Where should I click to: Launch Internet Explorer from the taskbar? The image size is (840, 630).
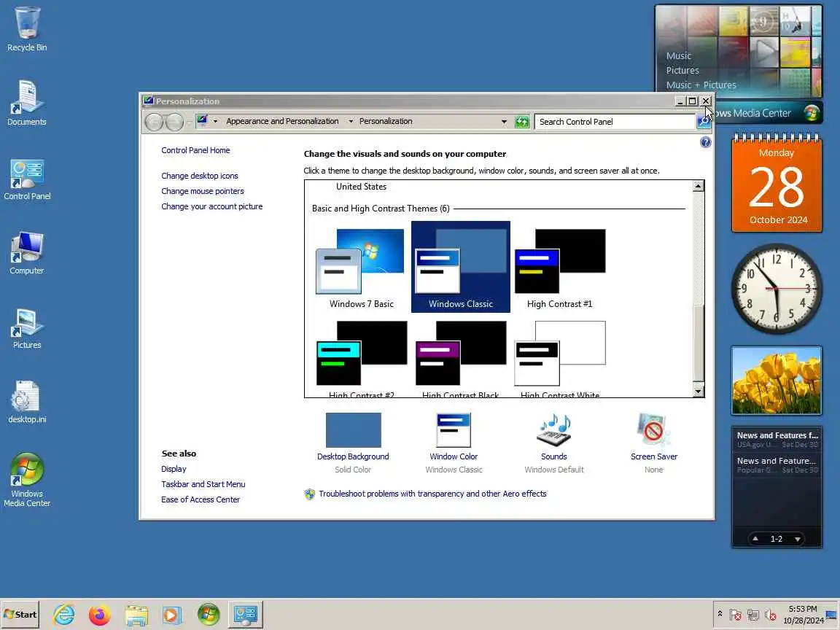tap(63, 615)
